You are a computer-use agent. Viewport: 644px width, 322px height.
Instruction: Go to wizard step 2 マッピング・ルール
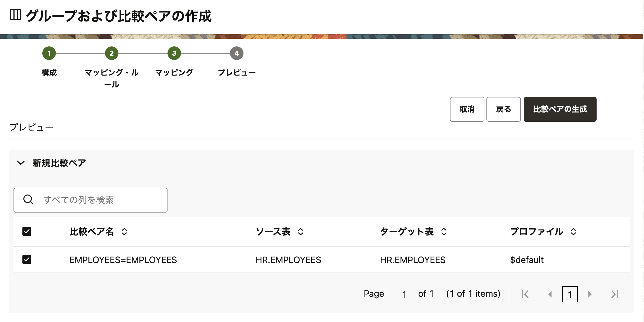click(x=111, y=53)
